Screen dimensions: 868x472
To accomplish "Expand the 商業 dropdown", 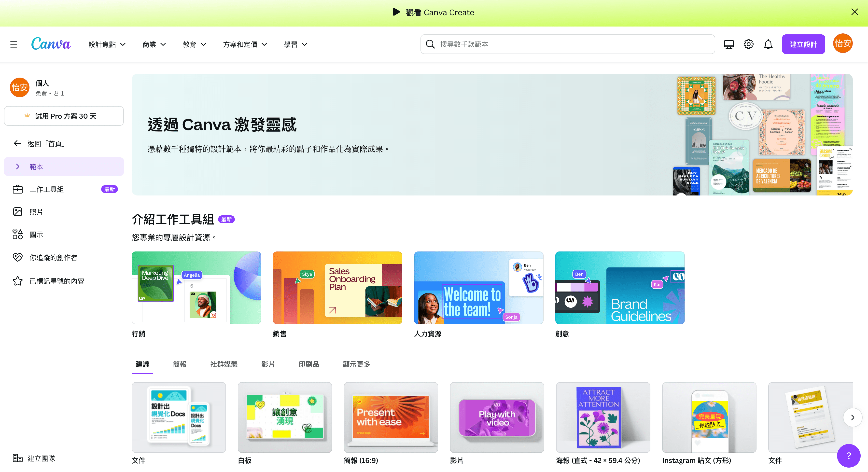I will (x=154, y=44).
